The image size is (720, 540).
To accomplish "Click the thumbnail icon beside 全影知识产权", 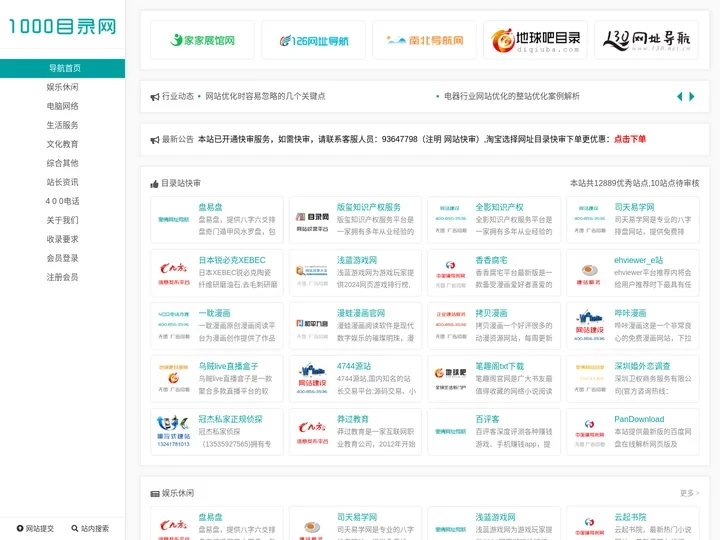I will [x=451, y=219].
